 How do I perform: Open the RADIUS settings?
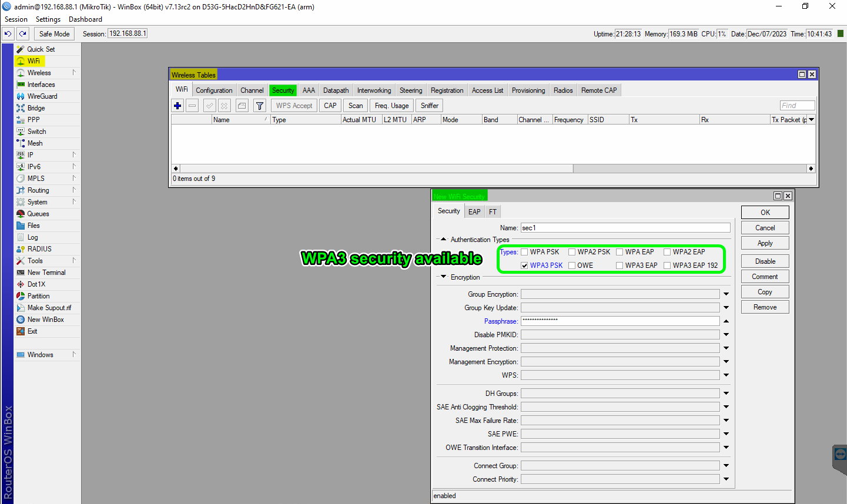[39, 249]
